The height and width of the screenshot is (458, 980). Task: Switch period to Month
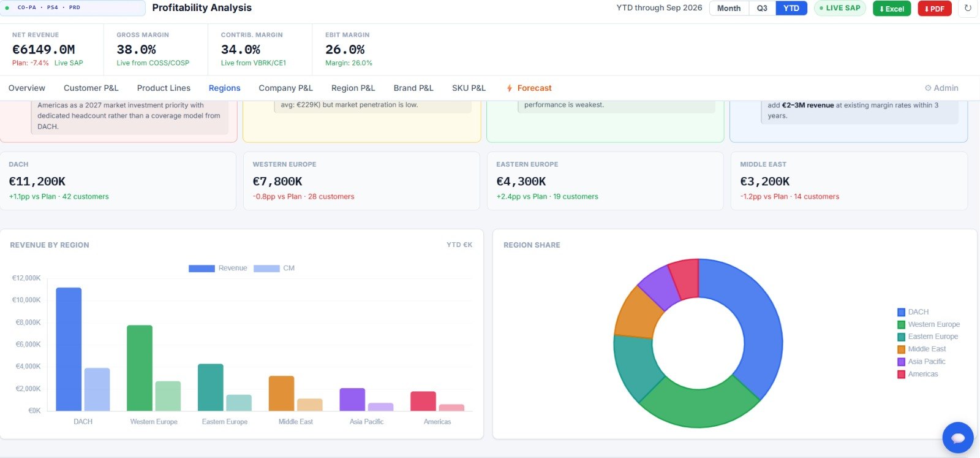(729, 8)
